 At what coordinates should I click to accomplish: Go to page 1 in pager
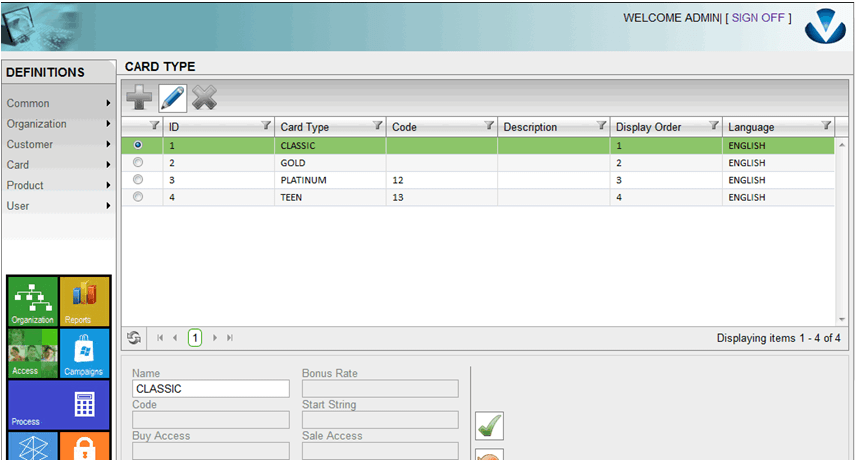coord(194,338)
